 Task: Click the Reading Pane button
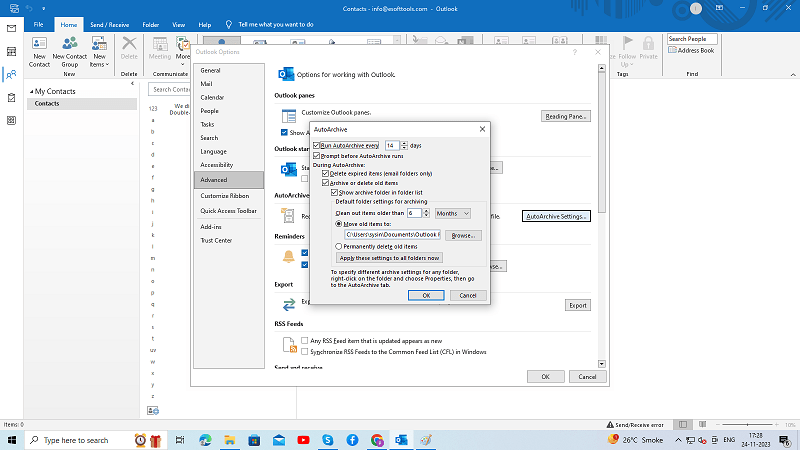[566, 116]
